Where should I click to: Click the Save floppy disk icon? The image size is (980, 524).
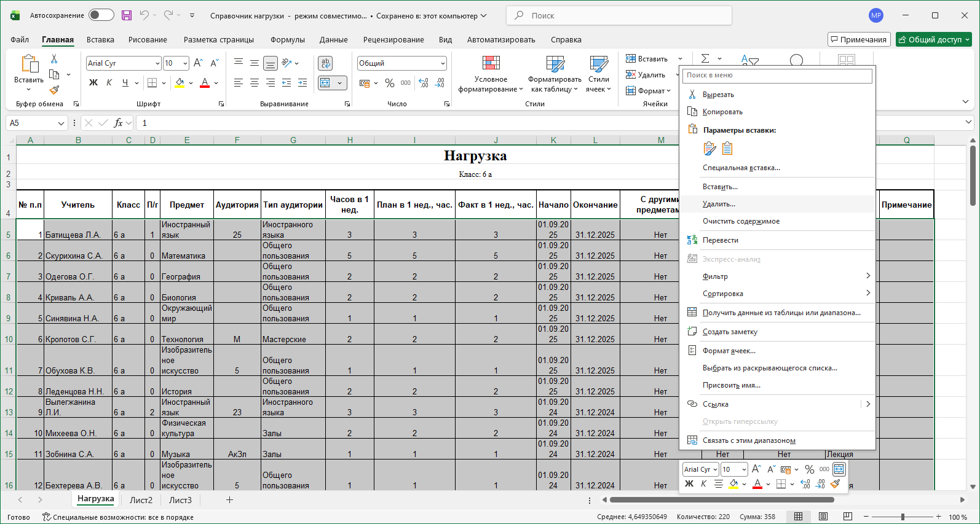coord(127,15)
